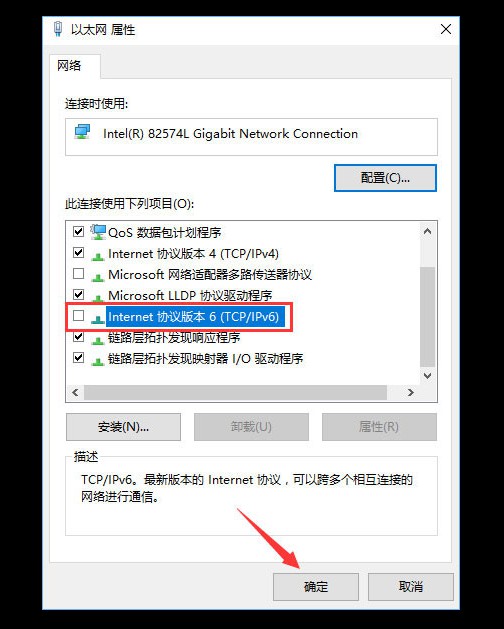Screen dimensions: 504x629
Task: Click the Ethernet plug icon in title bar
Action: point(58,29)
